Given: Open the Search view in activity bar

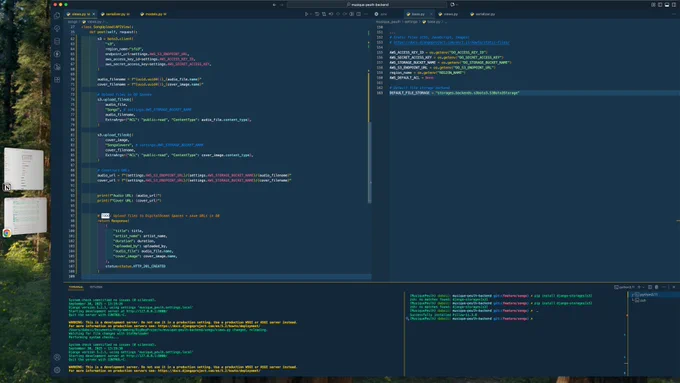Looking at the screenshot, I should point(57,28).
